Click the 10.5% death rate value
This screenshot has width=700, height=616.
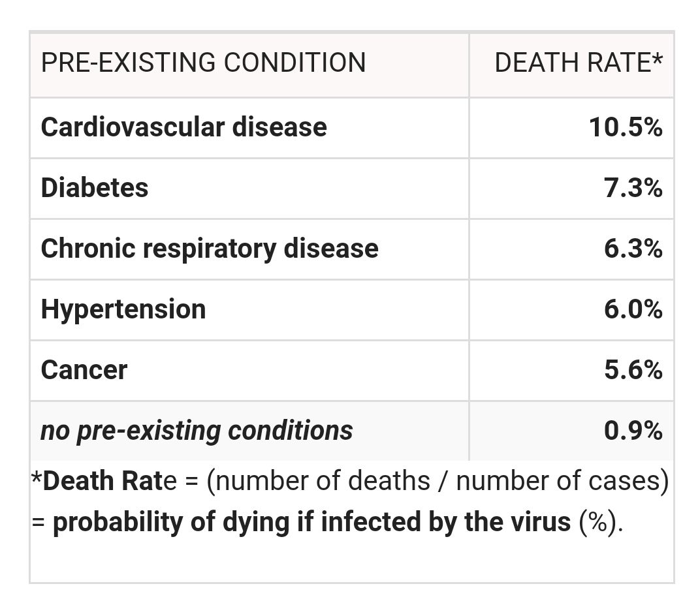click(x=626, y=127)
